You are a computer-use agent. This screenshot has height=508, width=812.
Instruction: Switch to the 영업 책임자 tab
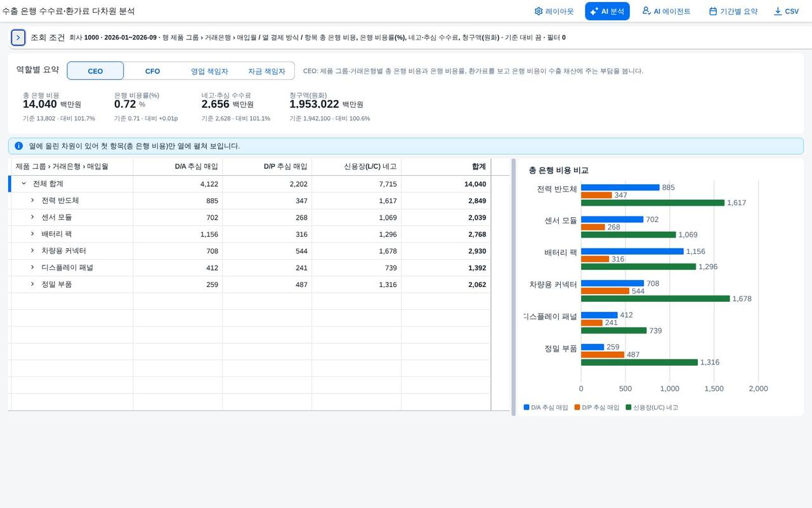209,71
